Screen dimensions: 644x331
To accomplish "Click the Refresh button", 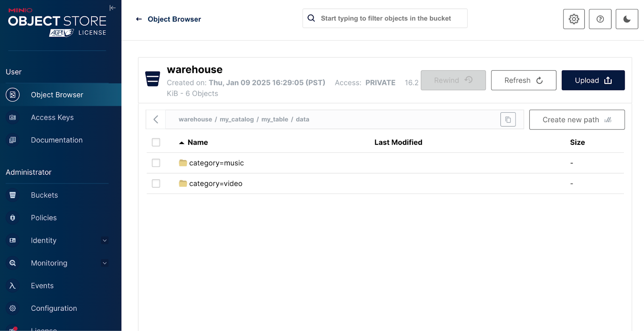I will [523, 80].
